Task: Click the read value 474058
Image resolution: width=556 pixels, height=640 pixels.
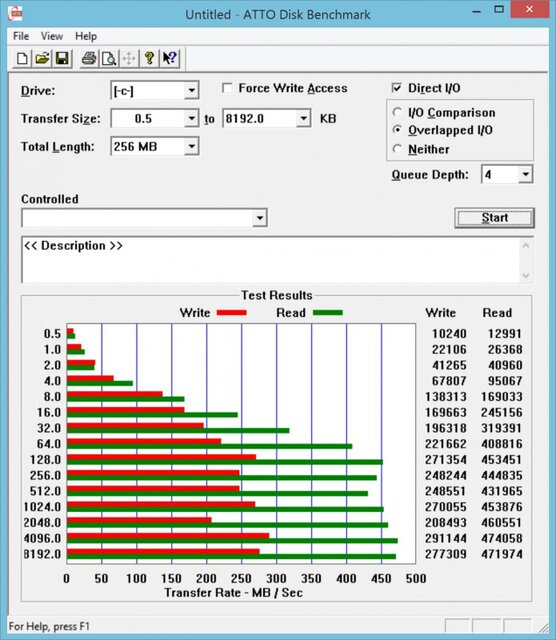Action: (x=502, y=538)
